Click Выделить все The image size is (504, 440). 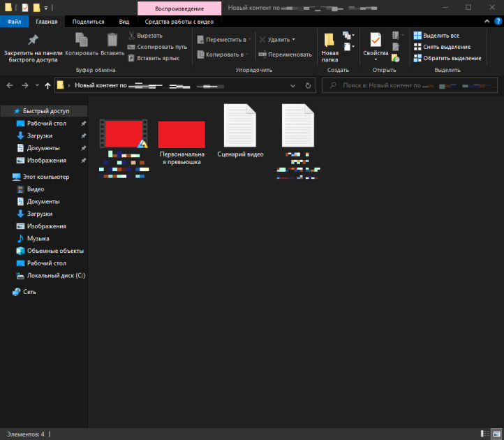pos(436,36)
